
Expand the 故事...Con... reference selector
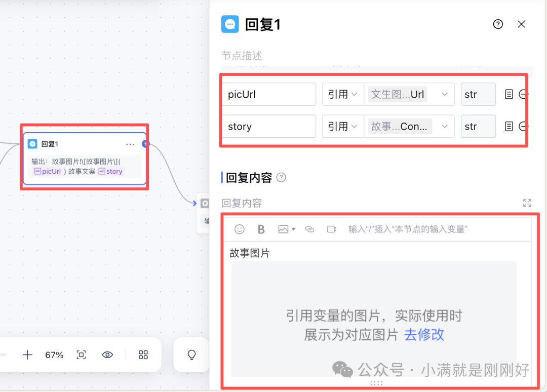409,126
